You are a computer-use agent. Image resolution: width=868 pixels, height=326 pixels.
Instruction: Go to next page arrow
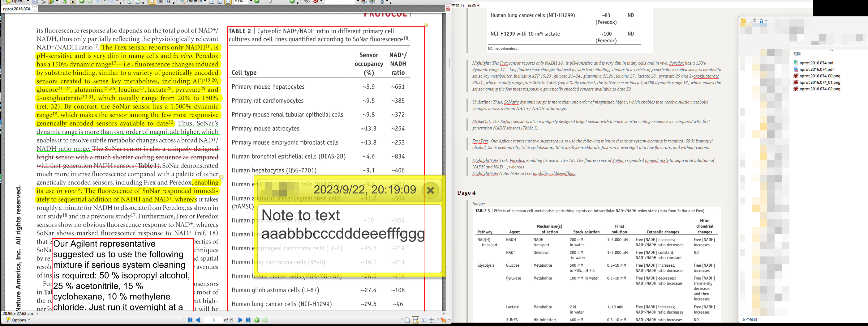coord(240,320)
